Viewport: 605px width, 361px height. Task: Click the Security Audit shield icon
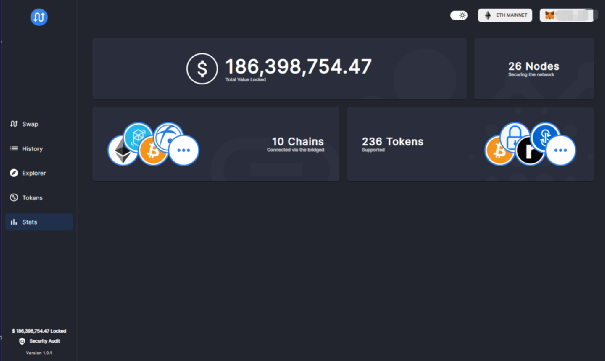tap(22, 341)
